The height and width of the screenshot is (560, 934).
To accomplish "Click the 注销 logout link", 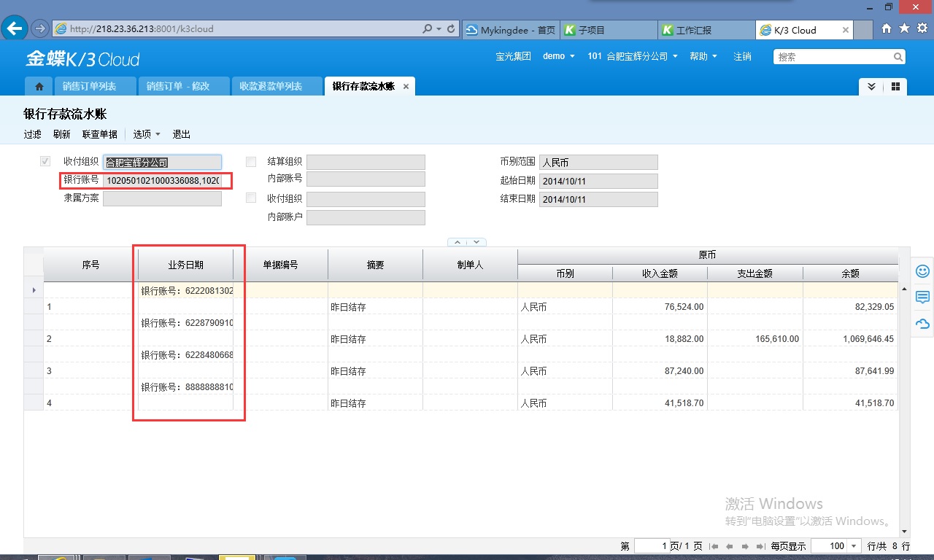I will (742, 56).
